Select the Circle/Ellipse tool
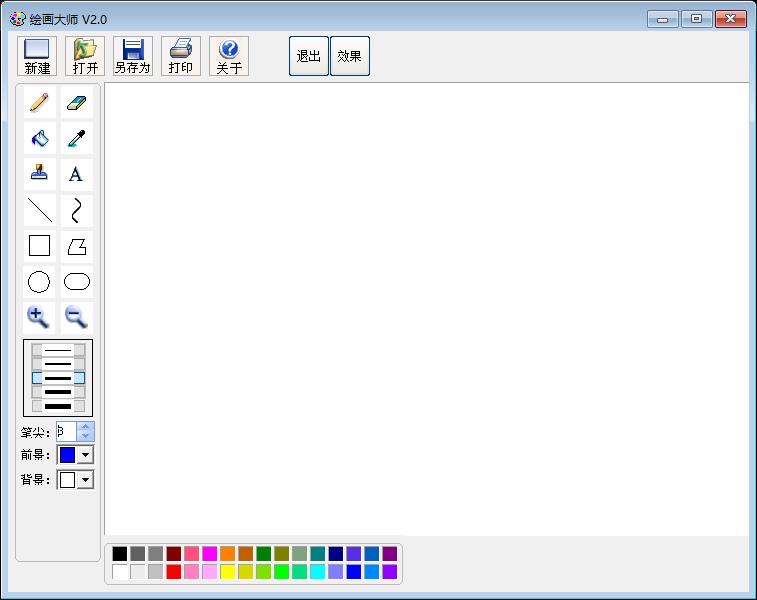 pyautogui.click(x=40, y=282)
